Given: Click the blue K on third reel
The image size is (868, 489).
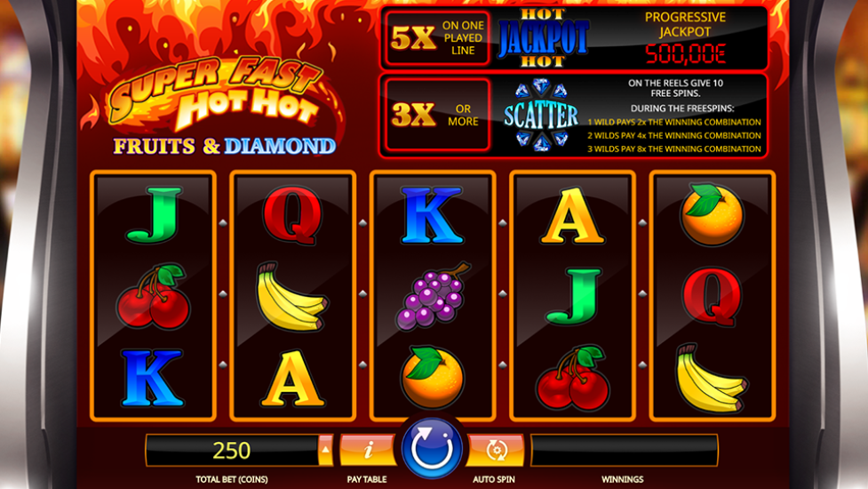Looking at the screenshot, I should click(432, 215).
